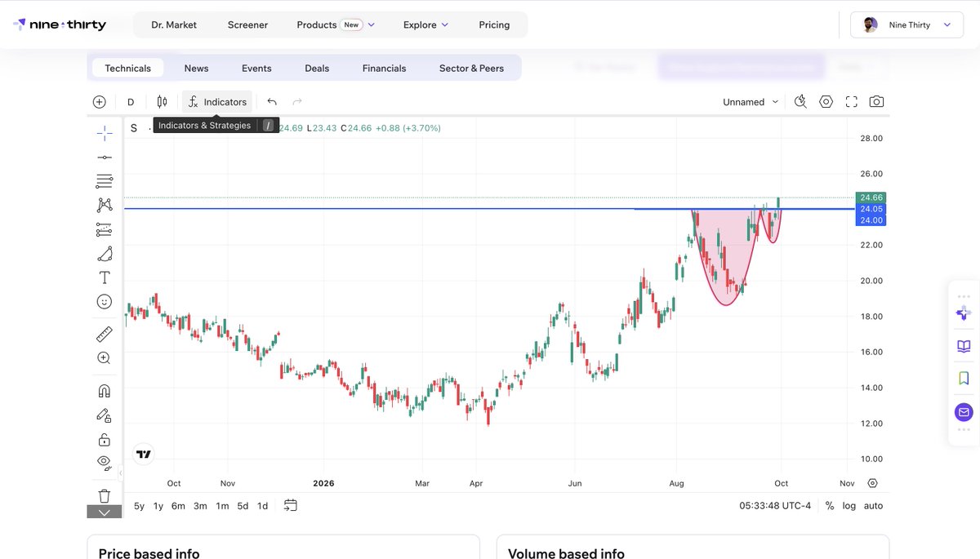980x559 pixels.
Task: Open the Screener page
Action: pyautogui.click(x=247, y=24)
